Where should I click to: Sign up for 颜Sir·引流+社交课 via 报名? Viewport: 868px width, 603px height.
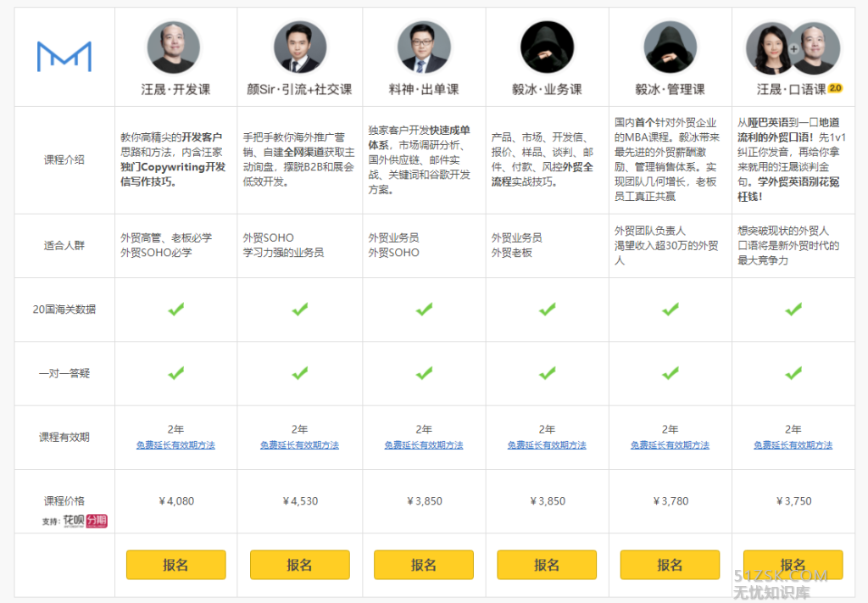click(x=299, y=565)
